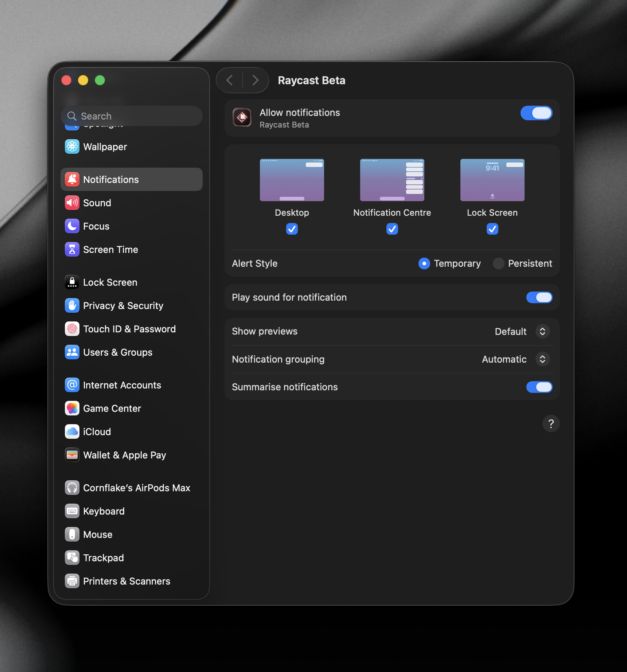Click the Lock Screen preview thumbnail
Image resolution: width=627 pixels, height=672 pixels.
(x=492, y=180)
